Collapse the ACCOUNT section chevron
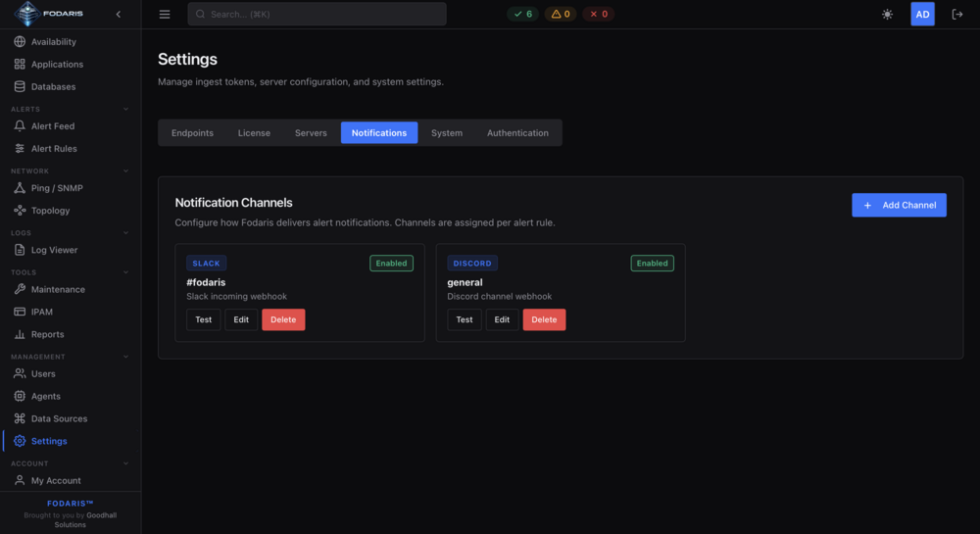Image resolution: width=980 pixels, height=534 pixels. click(125, 463)
